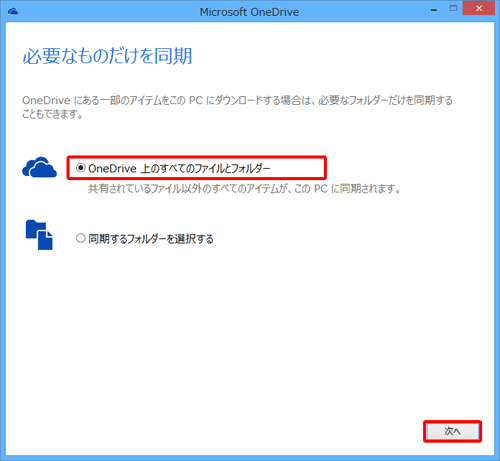Click the description starting with 共有されているファイル以外
The height and width of the screenshot is (461, 500).
[x=244, y=189]
